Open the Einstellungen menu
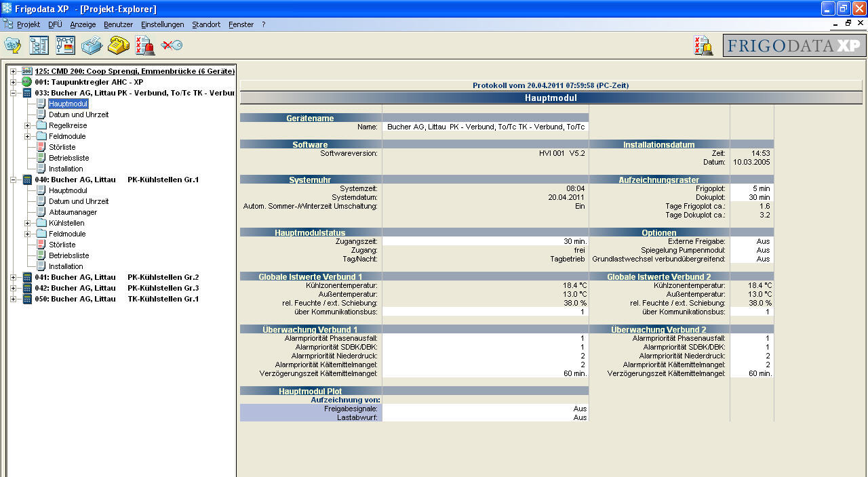This screenshot has width=868, height=477. point(162,24)
